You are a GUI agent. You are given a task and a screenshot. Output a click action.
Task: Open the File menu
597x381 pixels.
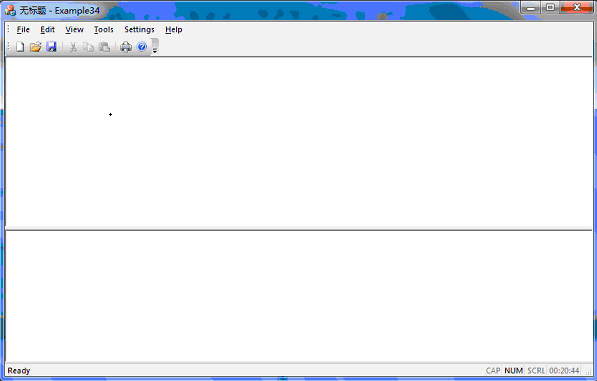[23, 29]
